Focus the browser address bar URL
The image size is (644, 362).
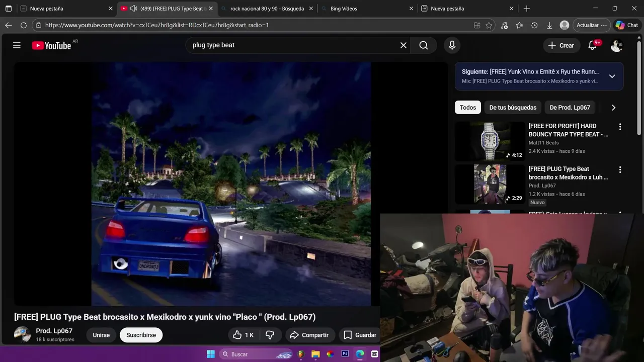[157, 25]
